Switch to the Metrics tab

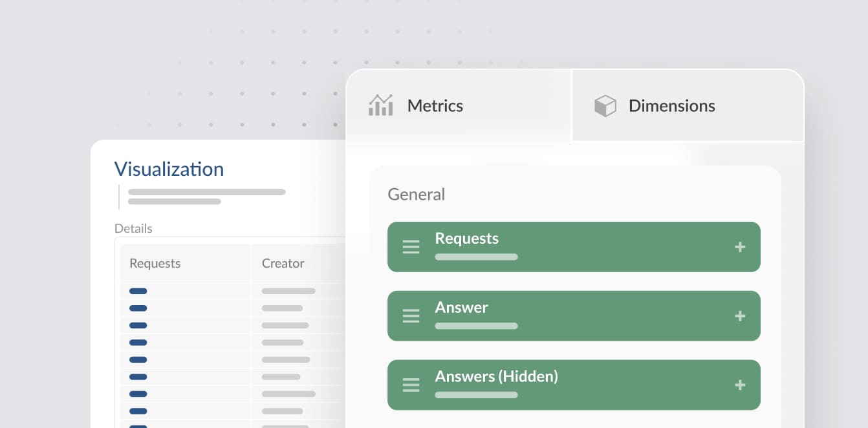(x=459, y=105)
